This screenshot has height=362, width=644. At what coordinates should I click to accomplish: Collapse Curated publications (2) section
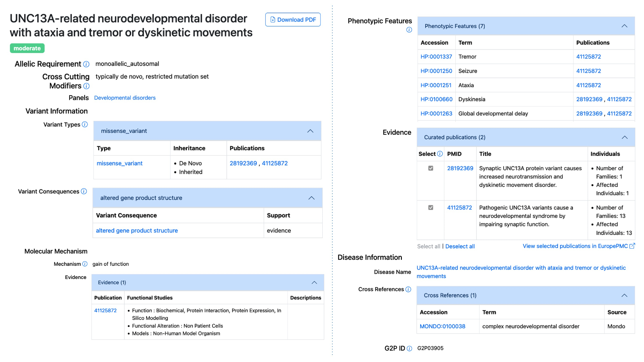[x=624, y=137]
